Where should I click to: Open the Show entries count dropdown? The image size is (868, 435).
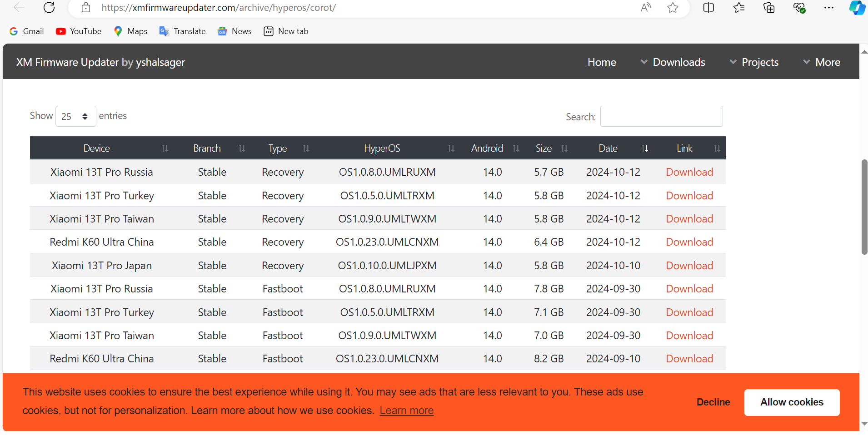pos(75,116)
